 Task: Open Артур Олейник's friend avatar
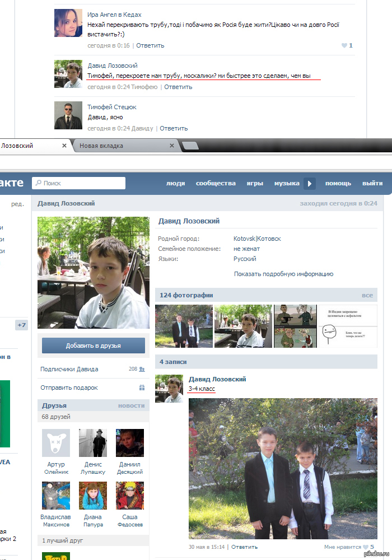tap(56, 443)
